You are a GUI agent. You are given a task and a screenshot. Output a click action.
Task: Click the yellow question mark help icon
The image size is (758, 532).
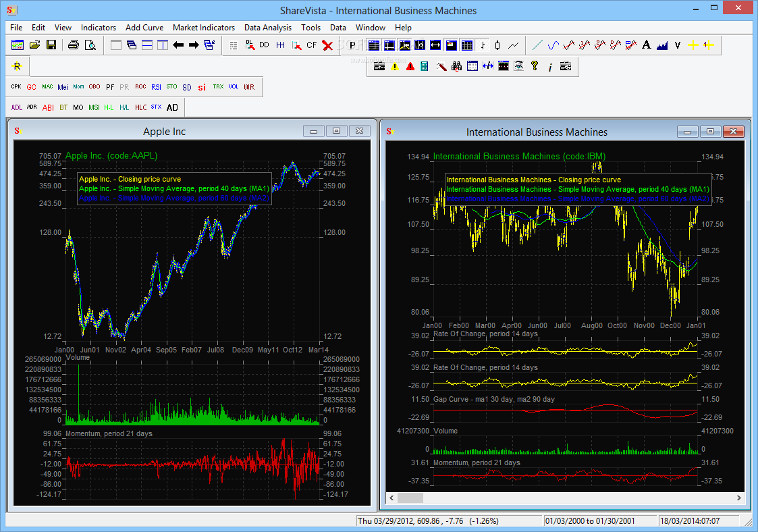click(x=534, y=66)
